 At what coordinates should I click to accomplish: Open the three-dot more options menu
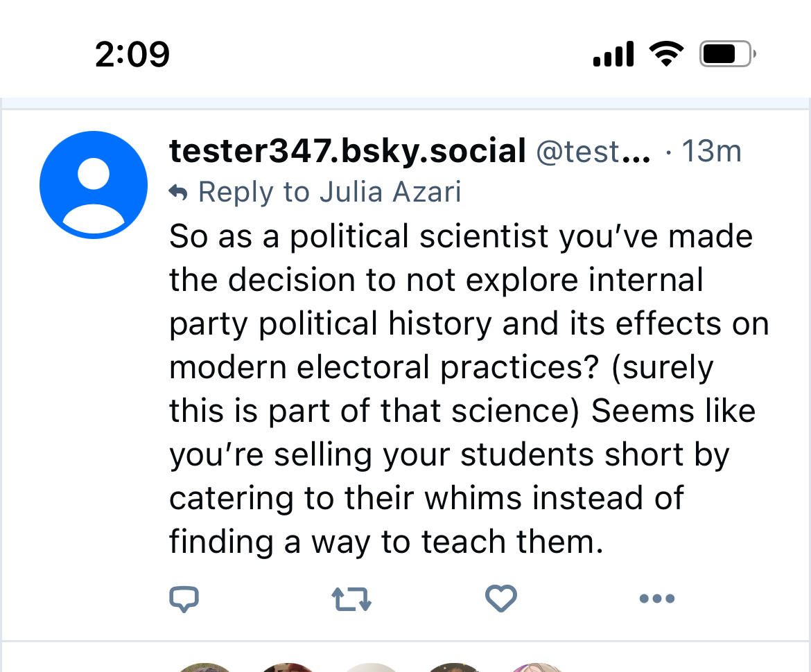pos(656,599)
